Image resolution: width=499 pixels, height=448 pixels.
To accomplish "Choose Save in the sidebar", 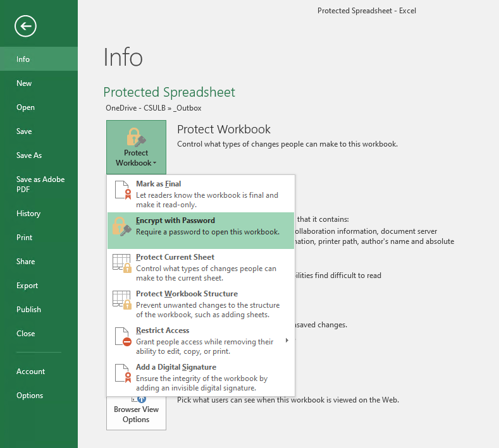I will (x=39, y=131).
